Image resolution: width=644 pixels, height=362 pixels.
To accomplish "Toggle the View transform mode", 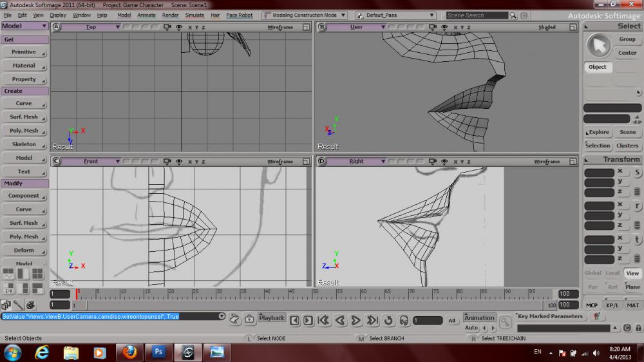I will pyautogui.click(x=632, y=273).
